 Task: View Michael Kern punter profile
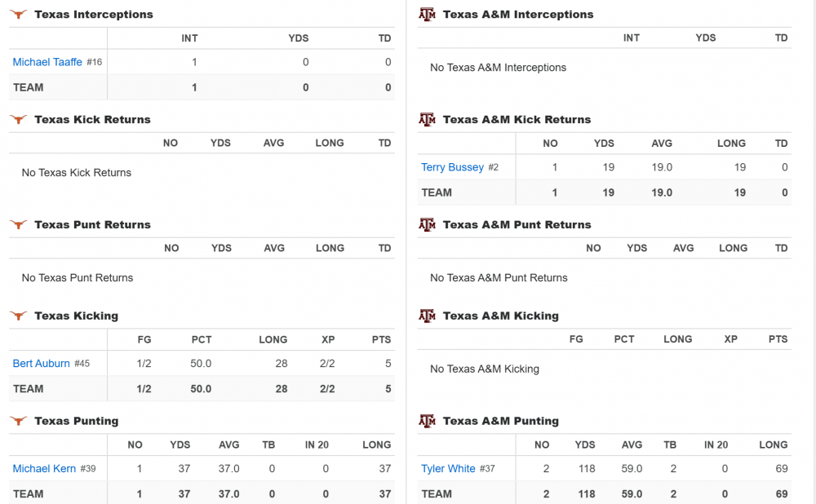click(x=44, y=469)
